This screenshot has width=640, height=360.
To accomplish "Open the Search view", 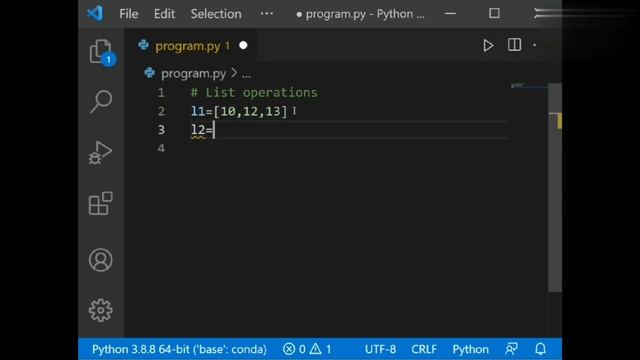I will click(x=100, y=101).
